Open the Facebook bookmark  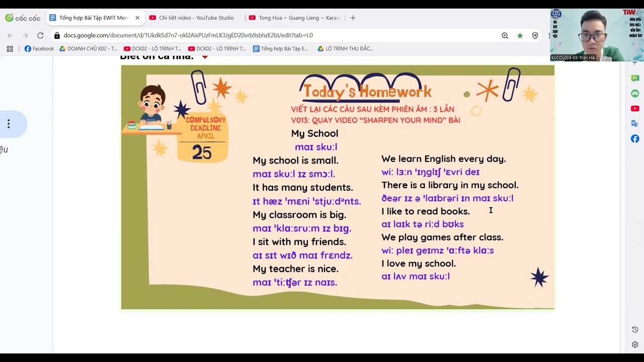click(39, 49)
